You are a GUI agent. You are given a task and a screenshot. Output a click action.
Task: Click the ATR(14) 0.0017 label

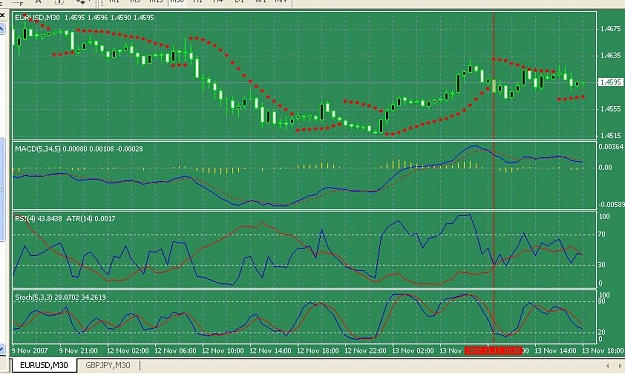91,218
